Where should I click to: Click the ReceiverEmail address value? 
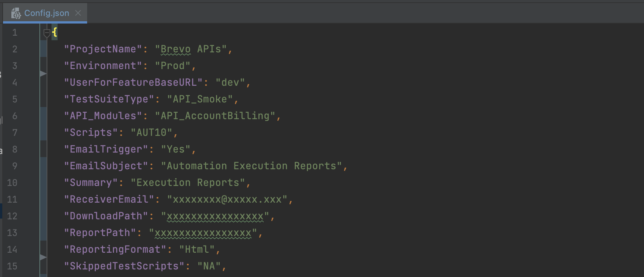(x=227, y=200)
